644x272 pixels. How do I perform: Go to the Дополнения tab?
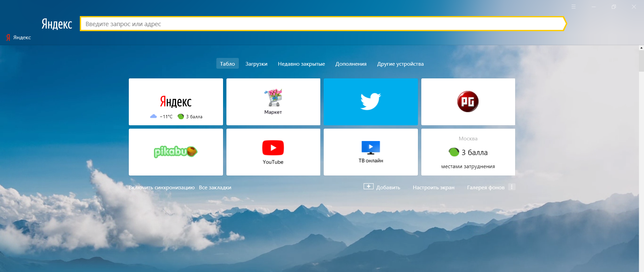(x=351, y=64)
